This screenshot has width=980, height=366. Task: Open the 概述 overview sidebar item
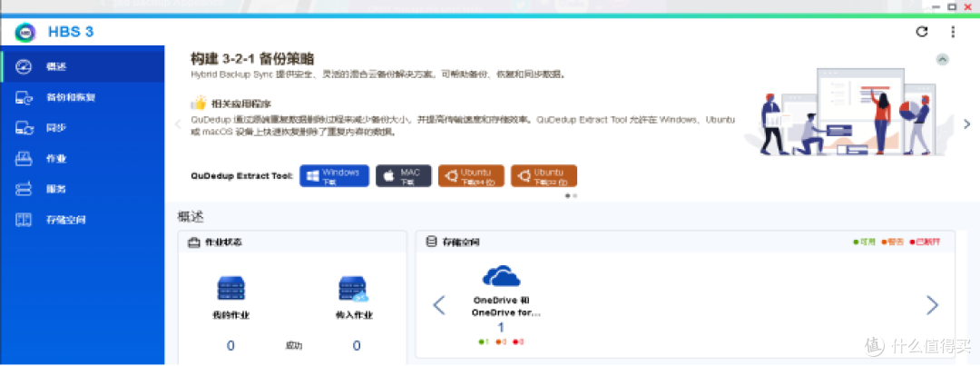(82, 66)
